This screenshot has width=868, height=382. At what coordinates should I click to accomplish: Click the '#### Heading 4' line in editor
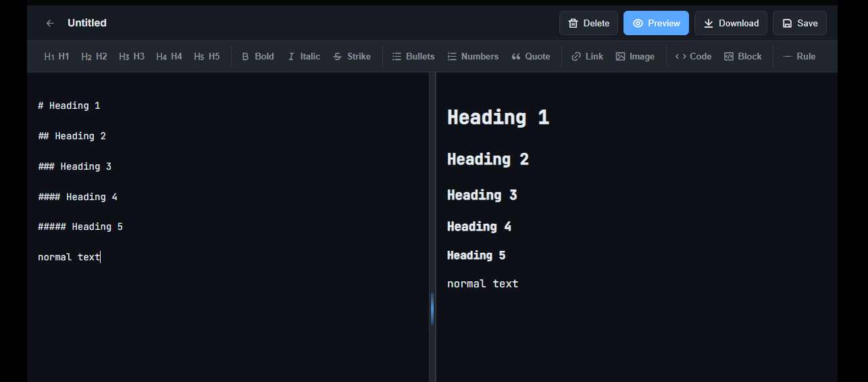pyautogui.click(x=78, y=197)
